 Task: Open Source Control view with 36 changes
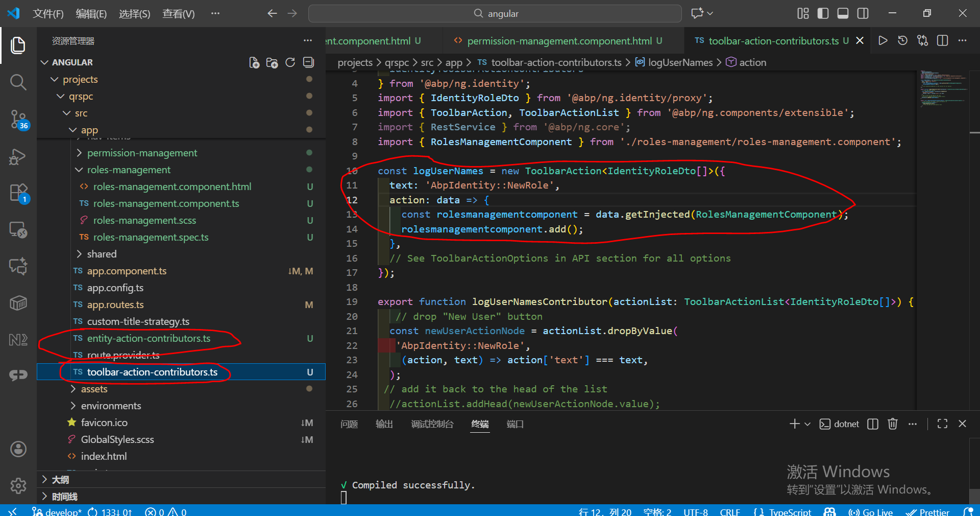click(18, 119)
